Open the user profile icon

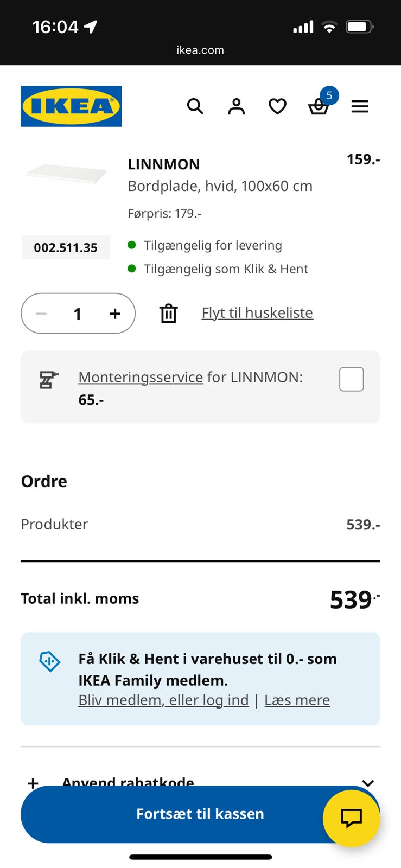tap(237, 106)
